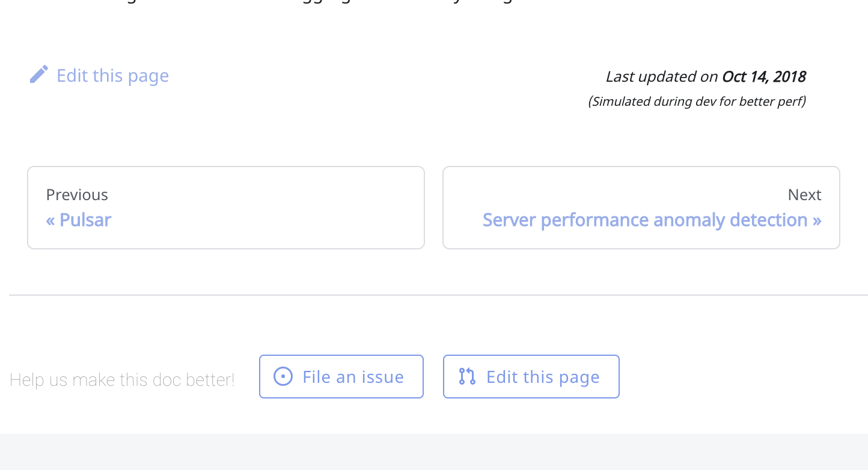The width and height of the screenshot is (868, 470).
Task: Click the pencil icon beside Edit this page
Action: point(39,73)
